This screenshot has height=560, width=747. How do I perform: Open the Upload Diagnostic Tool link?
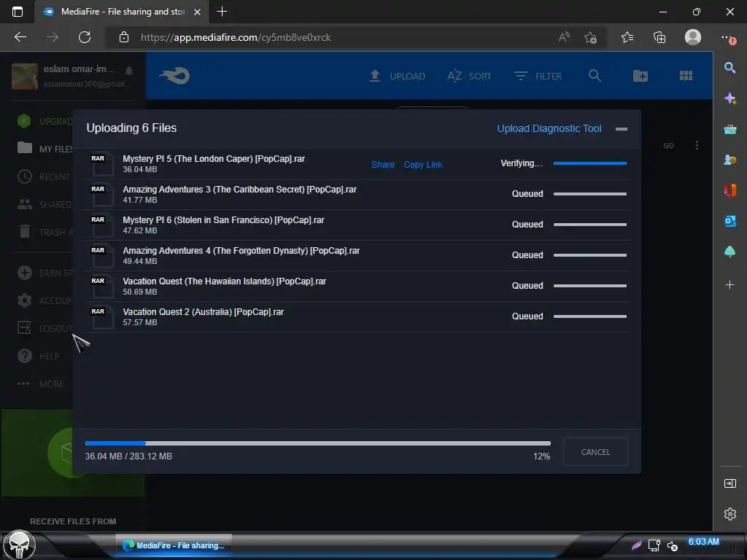click(549, 128)
